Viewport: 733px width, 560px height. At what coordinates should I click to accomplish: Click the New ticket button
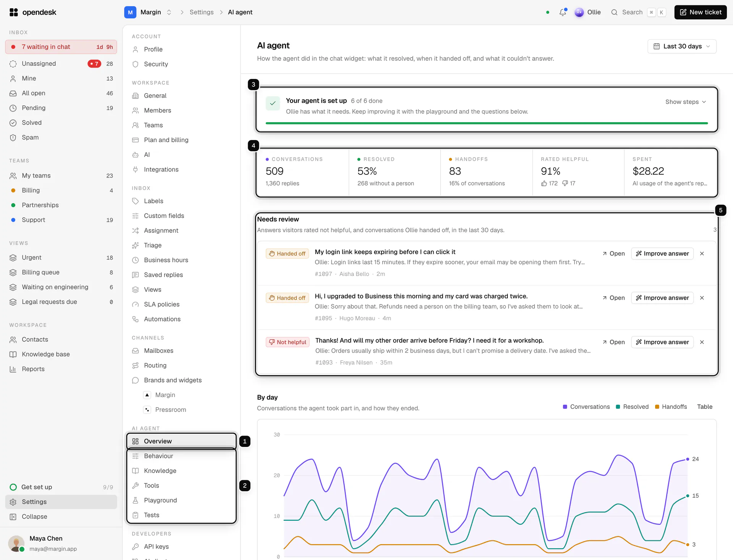click(701, 12)
